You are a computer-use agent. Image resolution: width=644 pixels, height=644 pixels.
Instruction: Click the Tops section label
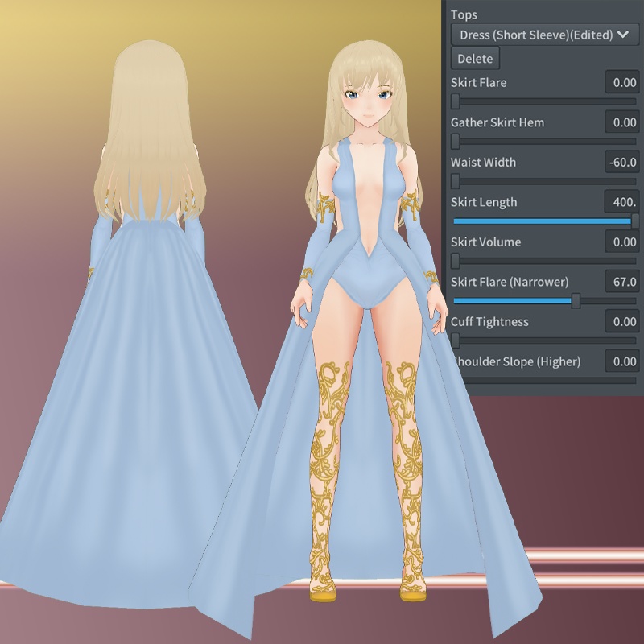464,14
